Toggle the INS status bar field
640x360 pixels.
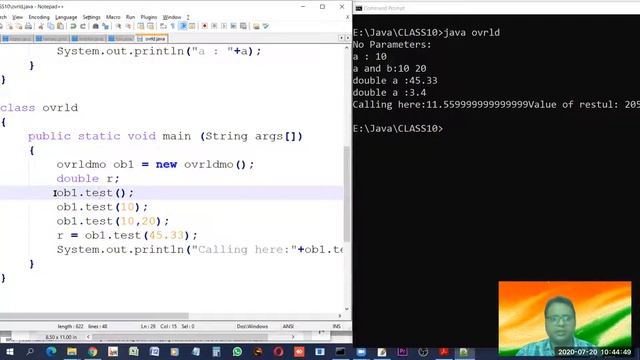click(x=336, y=326)
